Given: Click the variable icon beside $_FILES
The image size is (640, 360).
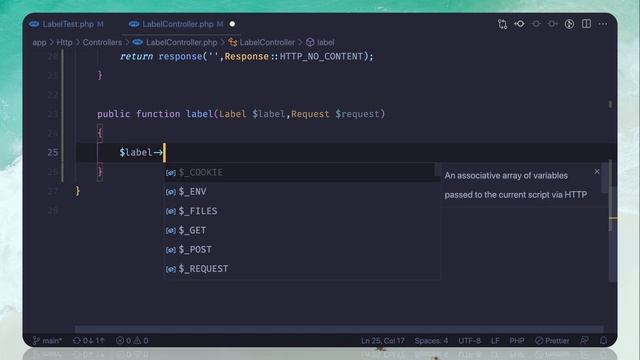Looking at the screenshot, I should click(171, 211).
